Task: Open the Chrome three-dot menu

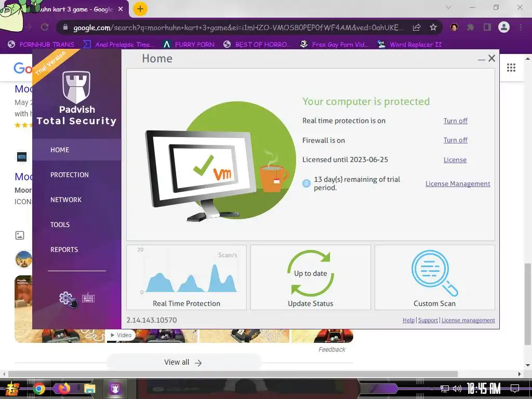Action: pyautogui.click(x=521, y=27)
